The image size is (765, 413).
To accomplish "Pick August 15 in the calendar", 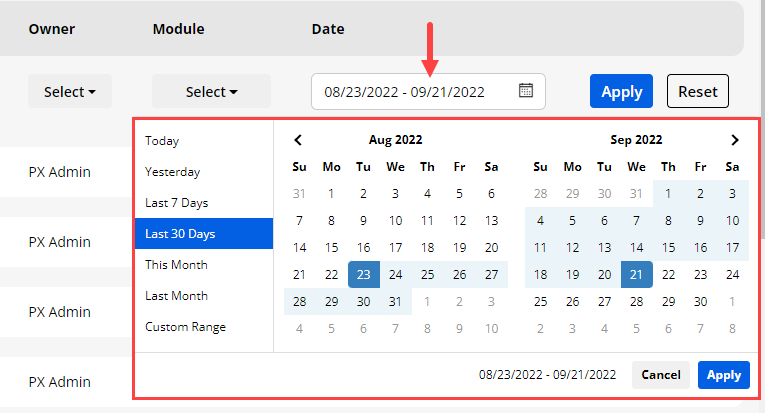I will click(x=331, y=248).
